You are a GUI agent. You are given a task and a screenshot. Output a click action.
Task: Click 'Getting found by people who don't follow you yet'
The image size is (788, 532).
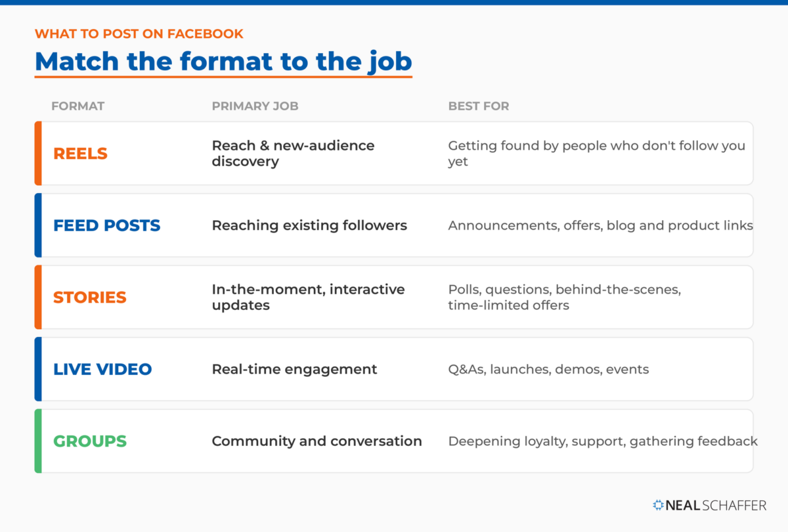point(597,153)
